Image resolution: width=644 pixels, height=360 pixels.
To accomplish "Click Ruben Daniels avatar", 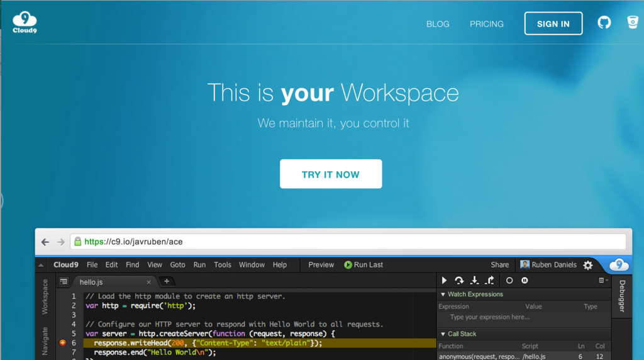I will tap(525, 265).
